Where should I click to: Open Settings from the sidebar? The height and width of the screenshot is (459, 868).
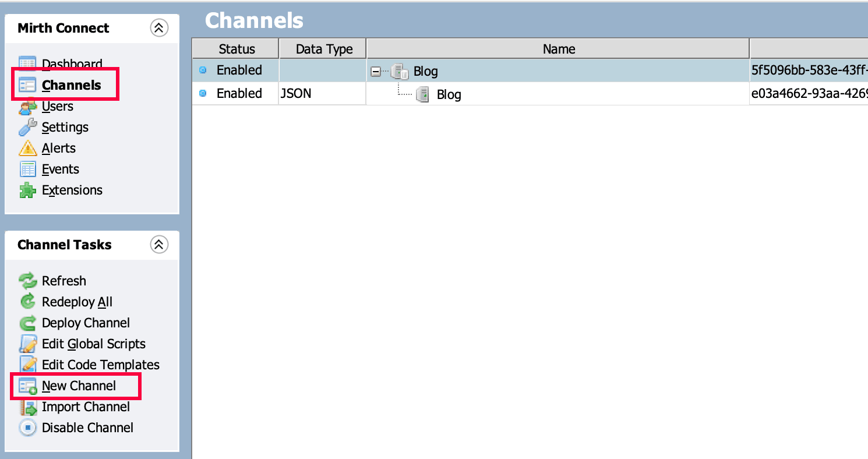click(x=65, y=127)
